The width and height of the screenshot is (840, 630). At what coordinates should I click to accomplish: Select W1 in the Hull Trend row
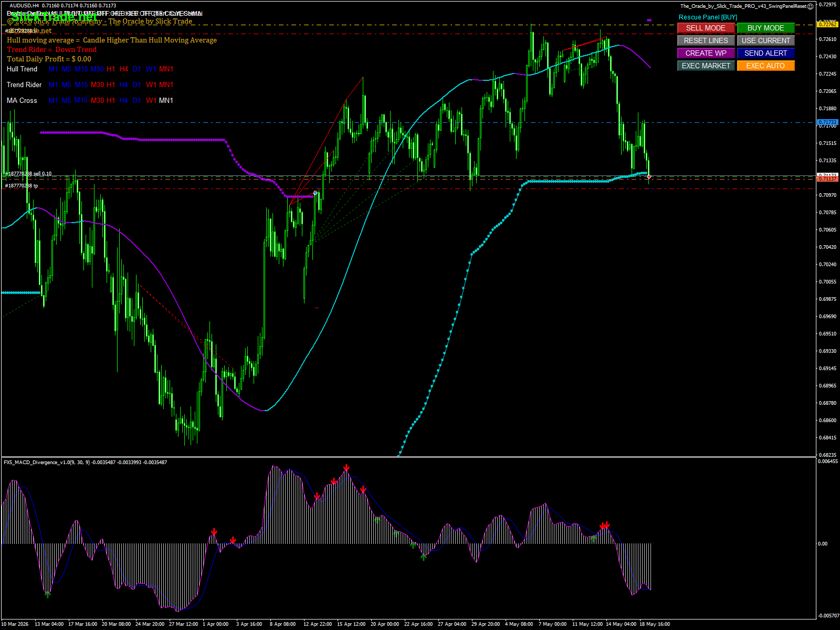(x=151, y=69)
